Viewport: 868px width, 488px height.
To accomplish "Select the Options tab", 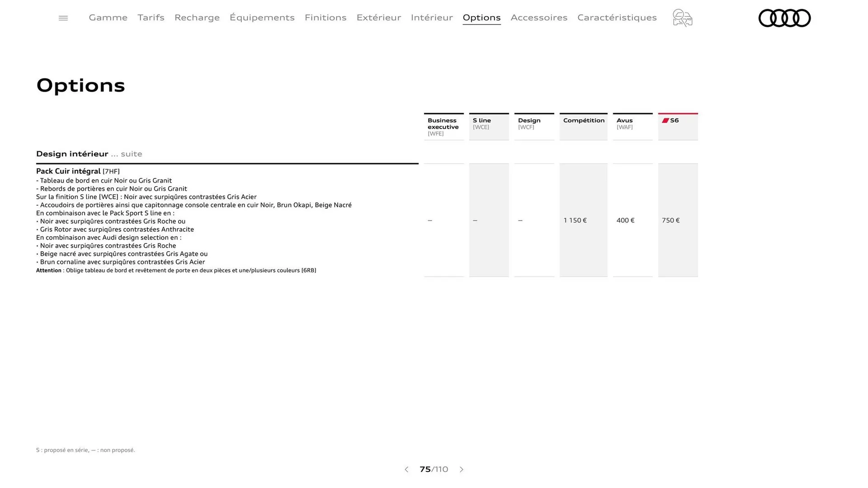I will tap(481, 18).
